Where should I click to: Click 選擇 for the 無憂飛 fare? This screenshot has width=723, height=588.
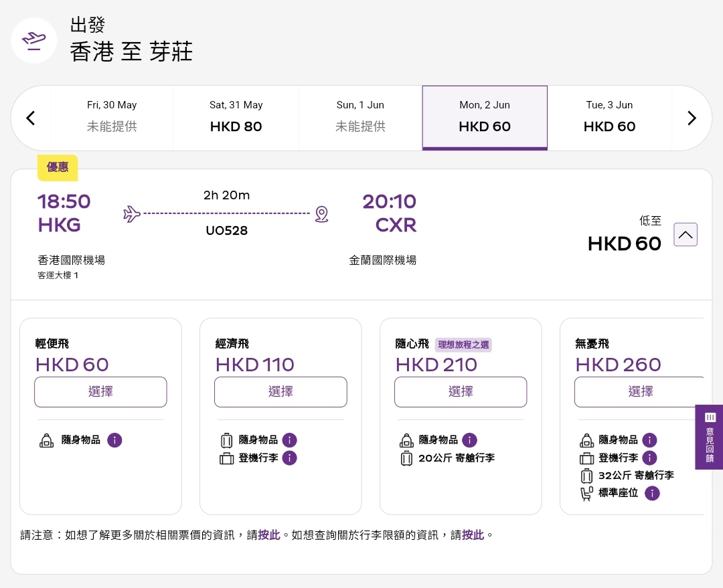[x=641, y=392]
